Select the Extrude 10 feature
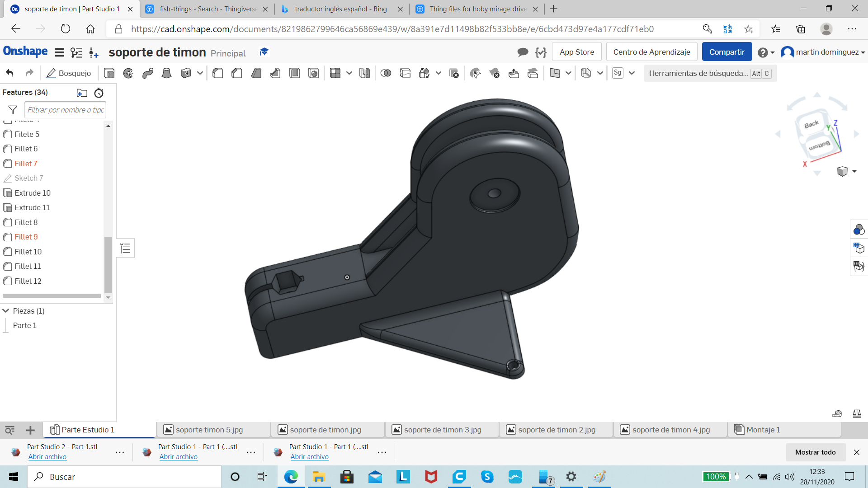Image resolution: width=868 pixels, height=488 pixels. 32,193
